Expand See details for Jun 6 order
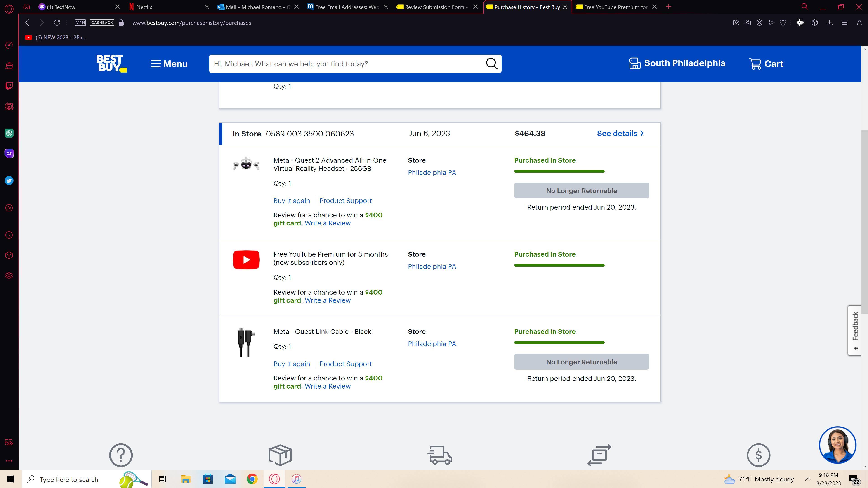The image size is (868, 488). point(620,133)
